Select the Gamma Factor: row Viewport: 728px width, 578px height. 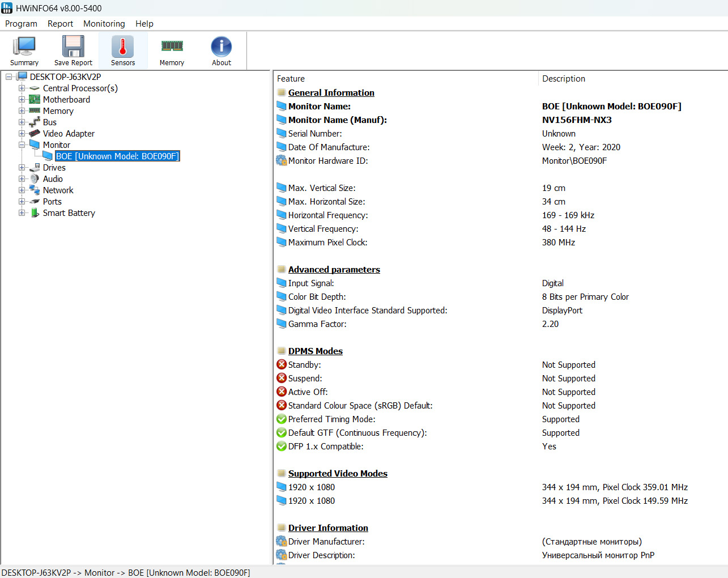coord(501,324)
